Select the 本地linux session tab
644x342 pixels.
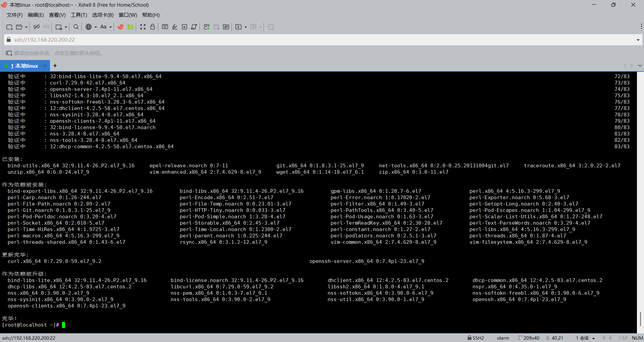24,66
